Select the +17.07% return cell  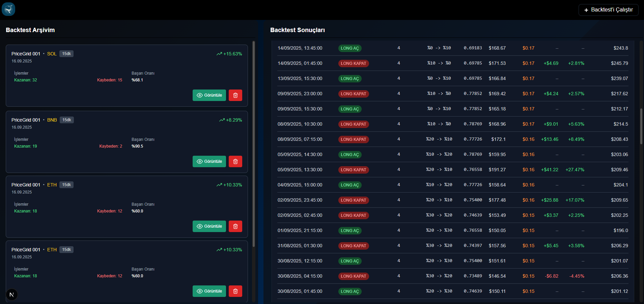575,200
